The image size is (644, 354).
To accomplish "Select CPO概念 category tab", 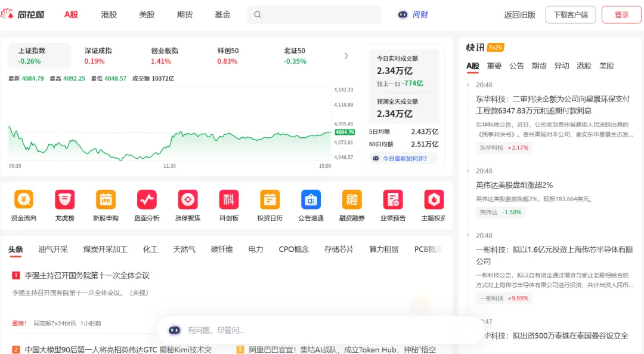I will tap(293, 249).
